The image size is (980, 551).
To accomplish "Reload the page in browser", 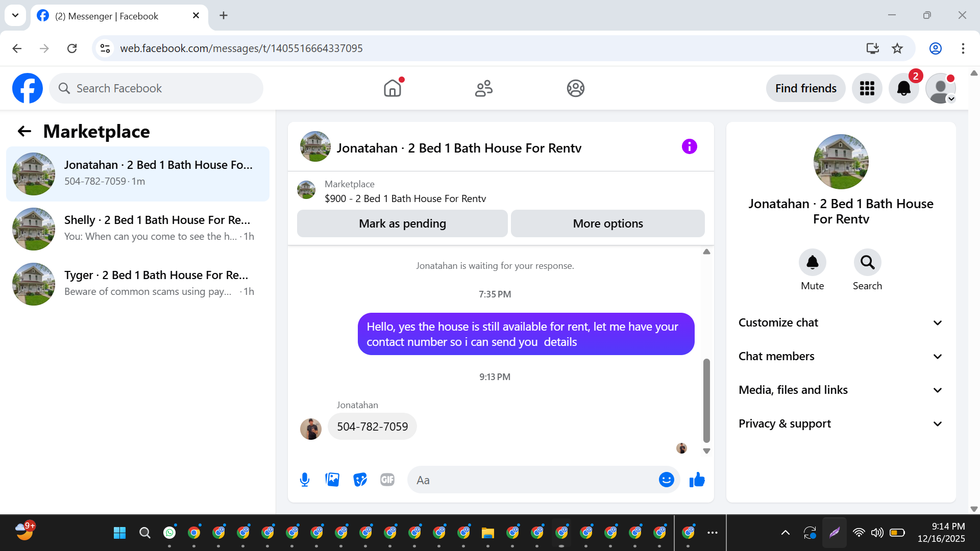I will [x=72, y=48].
